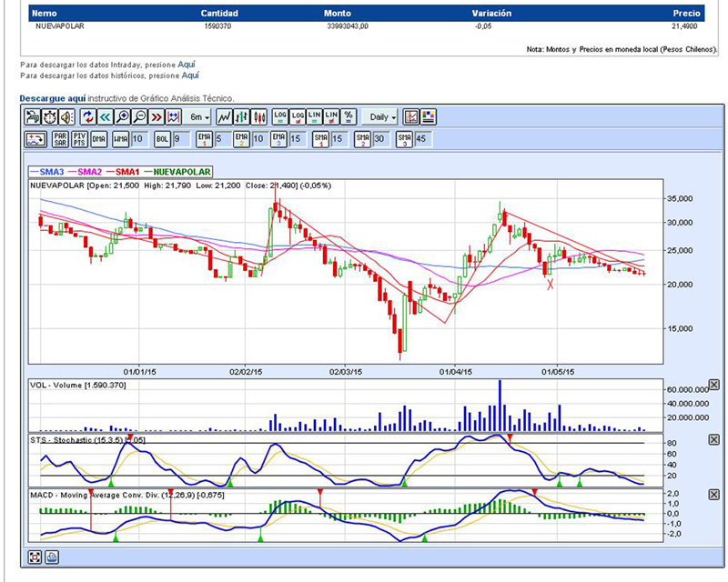Toggle the EMA 3 indicator
728x582 pixels.
click(278, 139)
